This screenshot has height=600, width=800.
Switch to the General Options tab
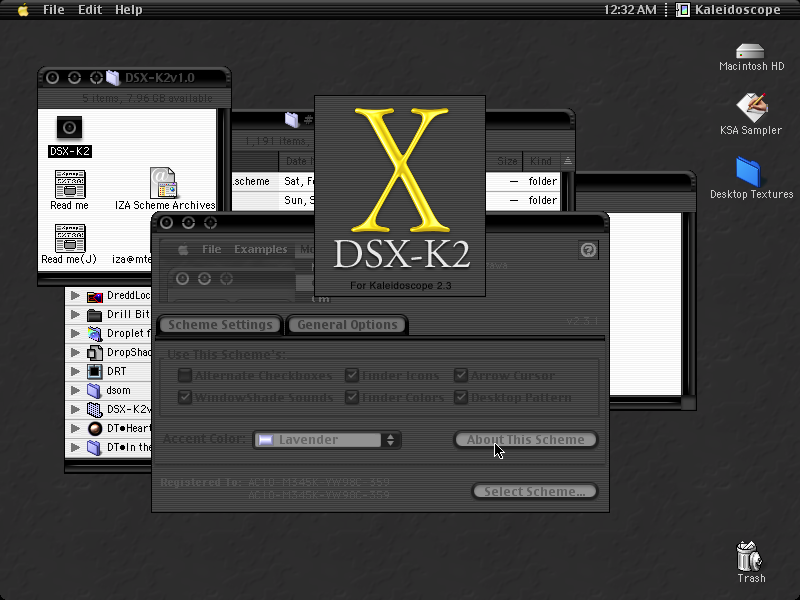pyautogui.click(x=347, y=324)
